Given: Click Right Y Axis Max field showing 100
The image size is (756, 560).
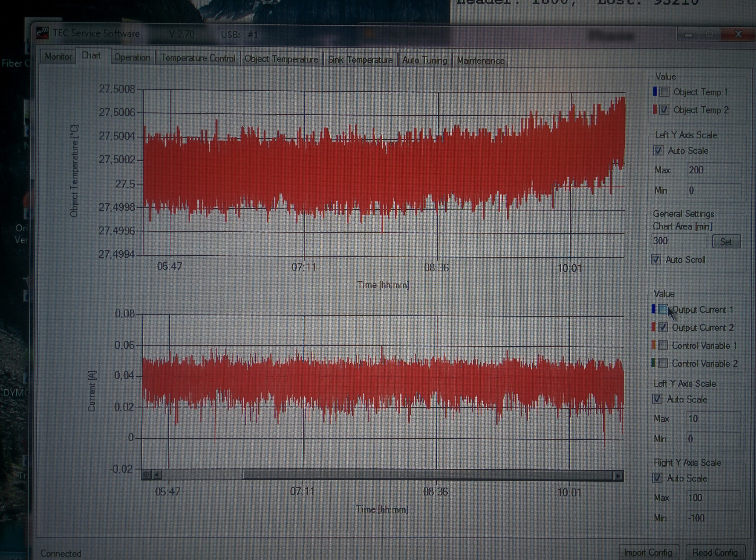Looking at the screenshot, I should [x=713, y=498].
